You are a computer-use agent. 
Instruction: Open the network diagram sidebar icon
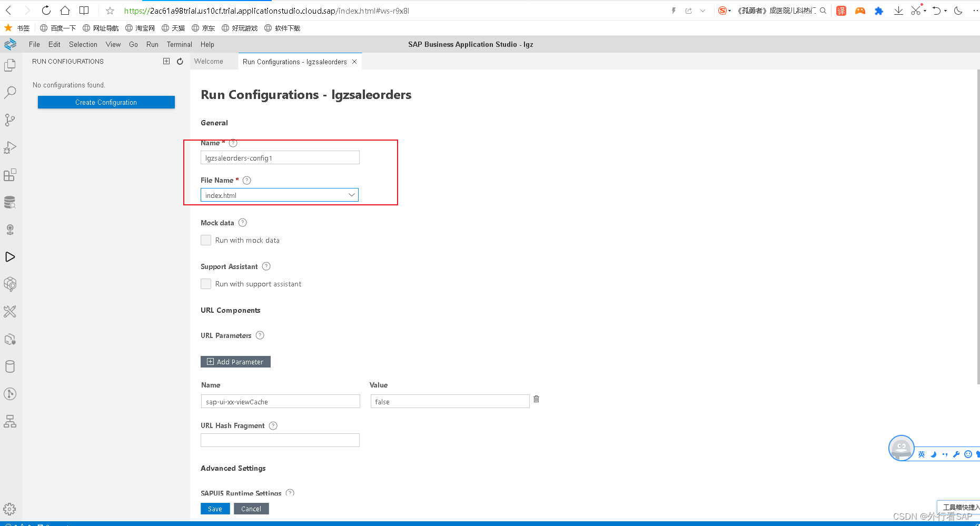(x=10, y=421)
